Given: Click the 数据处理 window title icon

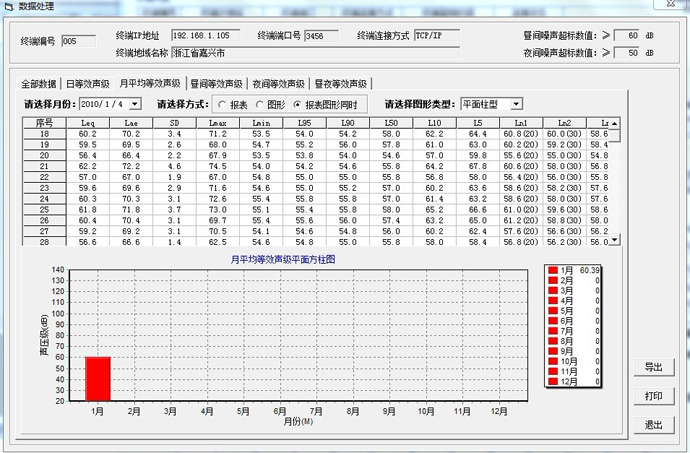Looking at the screenshot, I should coord(11,7).
